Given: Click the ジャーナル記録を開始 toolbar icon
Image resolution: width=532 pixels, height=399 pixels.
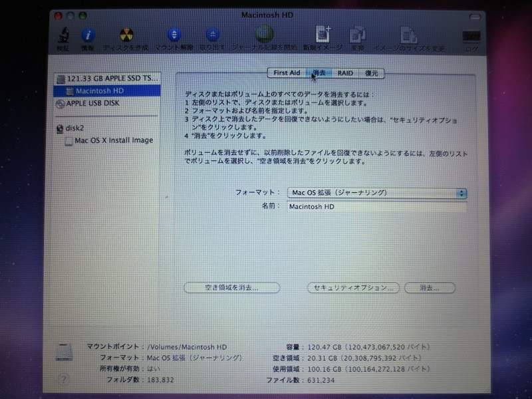Looking at the screenshot, I should coord(264,34).
